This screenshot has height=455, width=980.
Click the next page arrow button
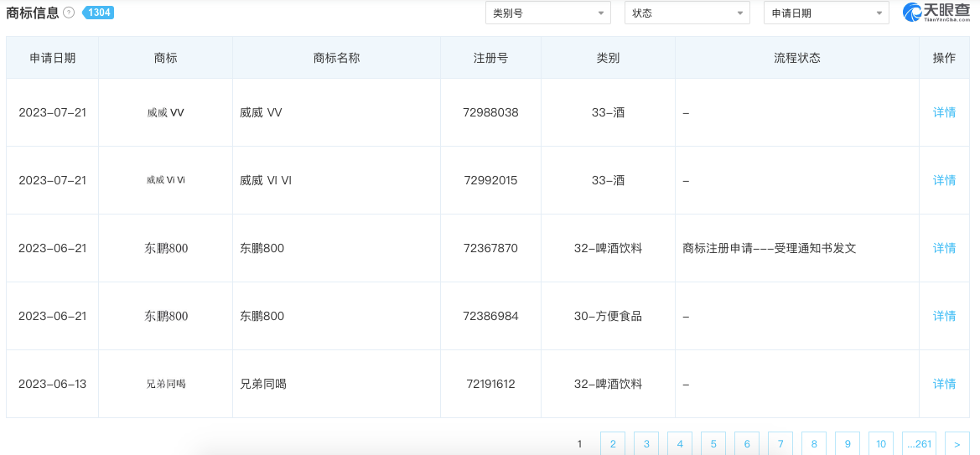957,444
